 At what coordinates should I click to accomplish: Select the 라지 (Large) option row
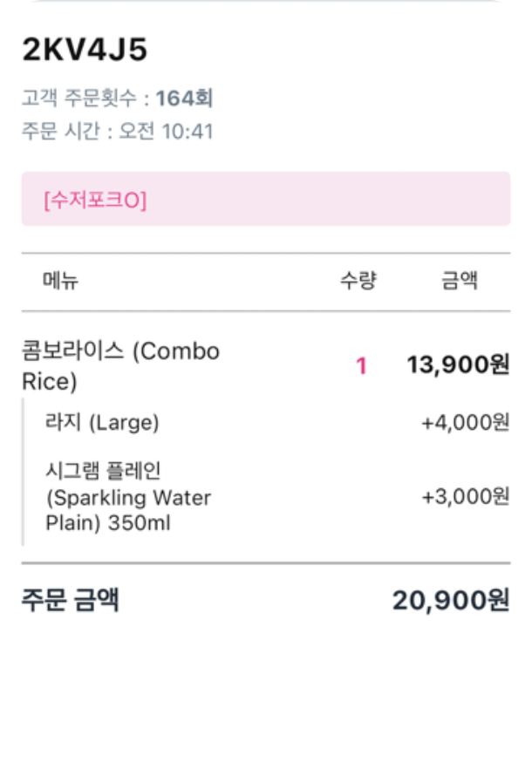point(102,423)
